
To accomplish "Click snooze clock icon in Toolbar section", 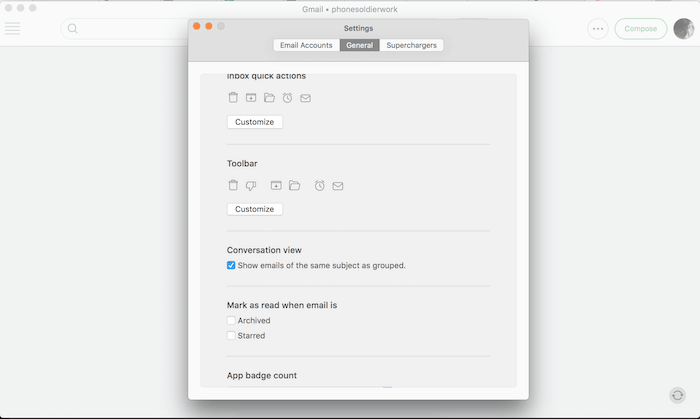I will coord(320,185).
